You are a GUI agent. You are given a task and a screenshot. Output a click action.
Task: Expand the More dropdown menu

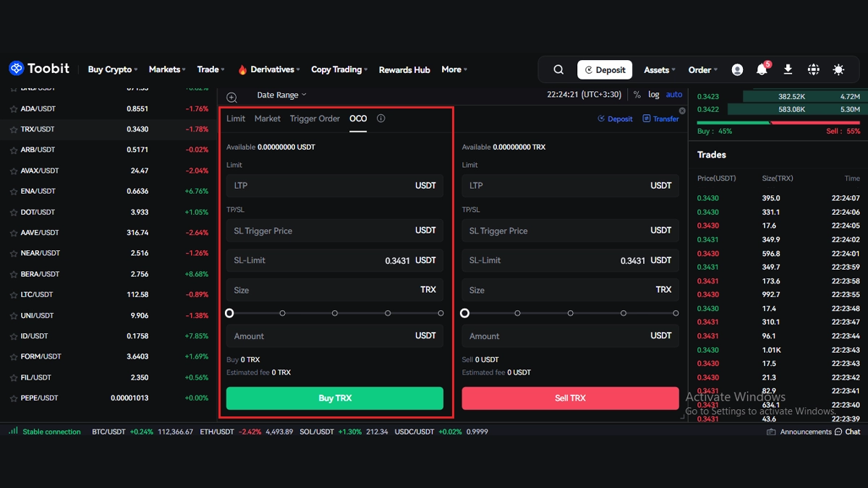click(x=454, y=69)
